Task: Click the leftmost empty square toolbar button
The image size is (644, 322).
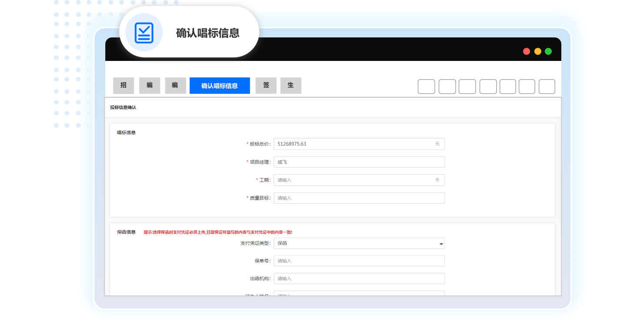Action: click(x=426, y=87)
